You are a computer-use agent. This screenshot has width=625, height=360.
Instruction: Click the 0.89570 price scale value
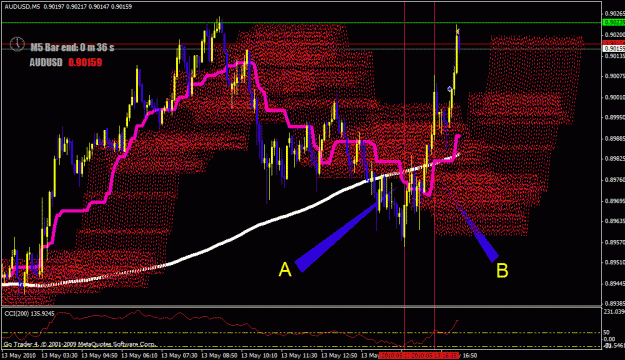click(x=614, y=242)
